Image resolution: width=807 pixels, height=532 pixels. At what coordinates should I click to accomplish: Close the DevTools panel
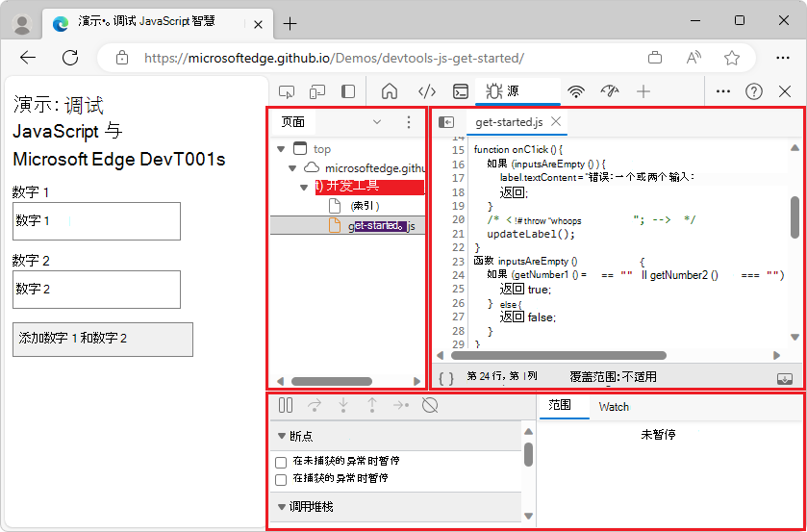point(785,91)
